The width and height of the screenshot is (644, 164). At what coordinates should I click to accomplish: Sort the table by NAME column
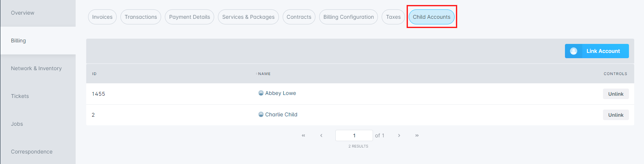click(x=264, y=74)
